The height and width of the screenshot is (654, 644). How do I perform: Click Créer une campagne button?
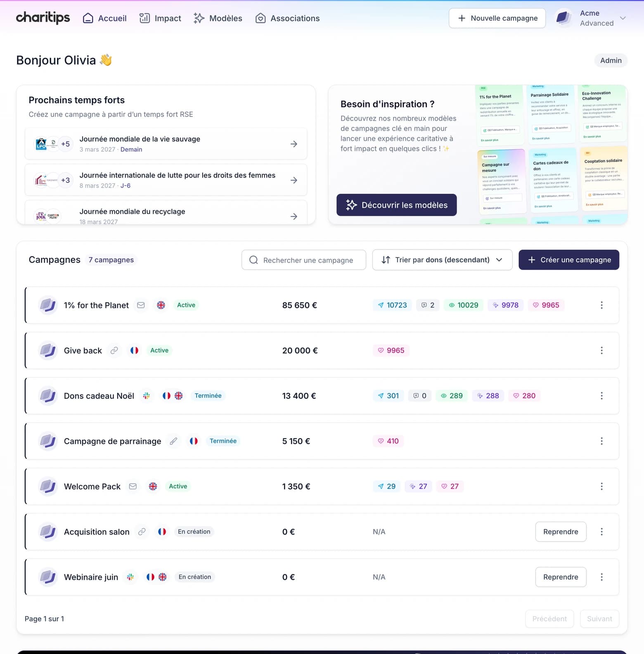[568, 260]
